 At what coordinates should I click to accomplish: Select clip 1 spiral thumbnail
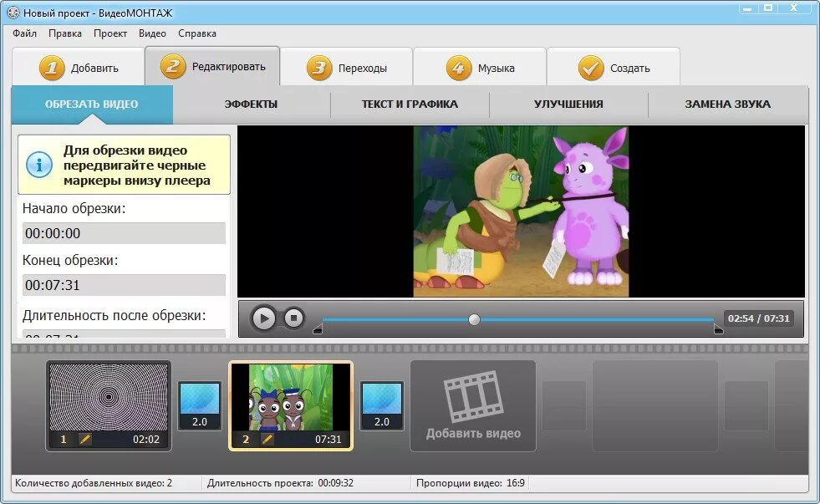point(109,397)
